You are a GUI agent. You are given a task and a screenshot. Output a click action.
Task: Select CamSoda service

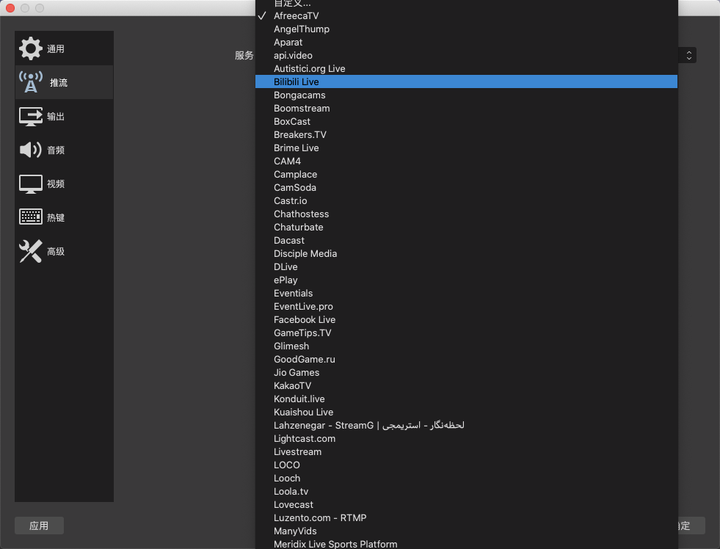(466, 188)
